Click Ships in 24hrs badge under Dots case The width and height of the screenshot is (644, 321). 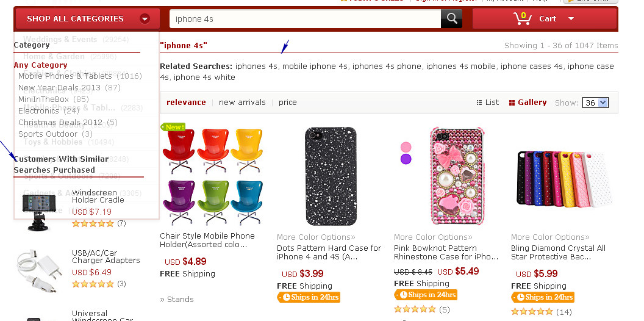tap(309, 297)
